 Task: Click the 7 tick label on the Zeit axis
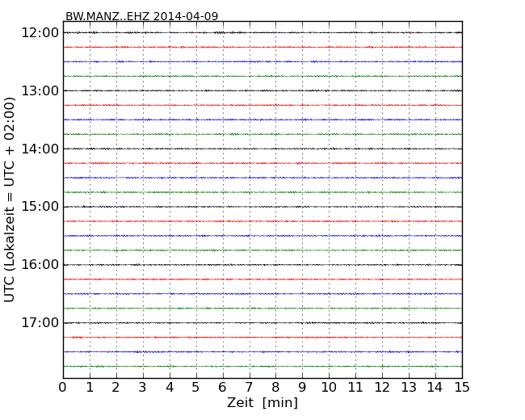pyautogui.click(x=249, y=387)
